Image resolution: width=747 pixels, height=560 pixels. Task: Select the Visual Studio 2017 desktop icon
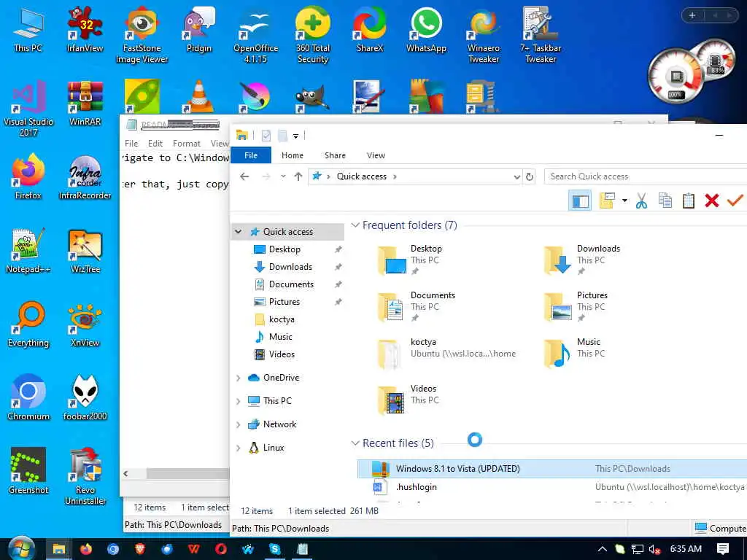(x=28, y=108)
